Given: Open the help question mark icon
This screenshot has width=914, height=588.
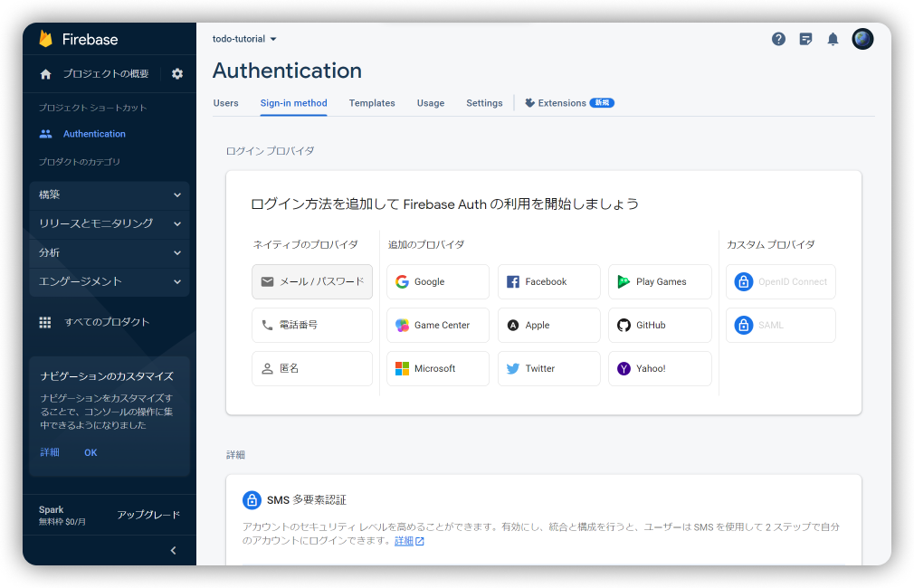Looking at the screenshot, I should (778, 39).
